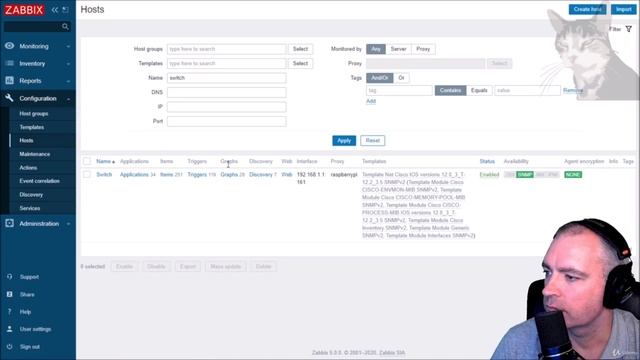The image size is (640, 360).
Task: Open Triggers for Switch host
Action: [x=197, y=174]
